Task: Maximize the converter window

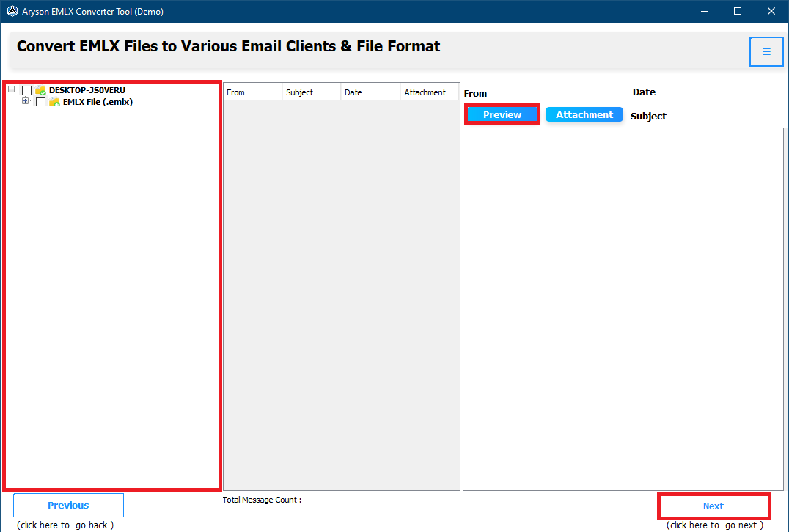Action: 738,11
